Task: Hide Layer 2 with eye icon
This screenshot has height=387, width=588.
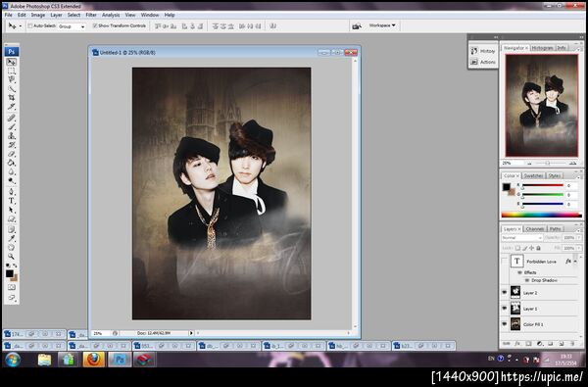Action: (505, 293)
